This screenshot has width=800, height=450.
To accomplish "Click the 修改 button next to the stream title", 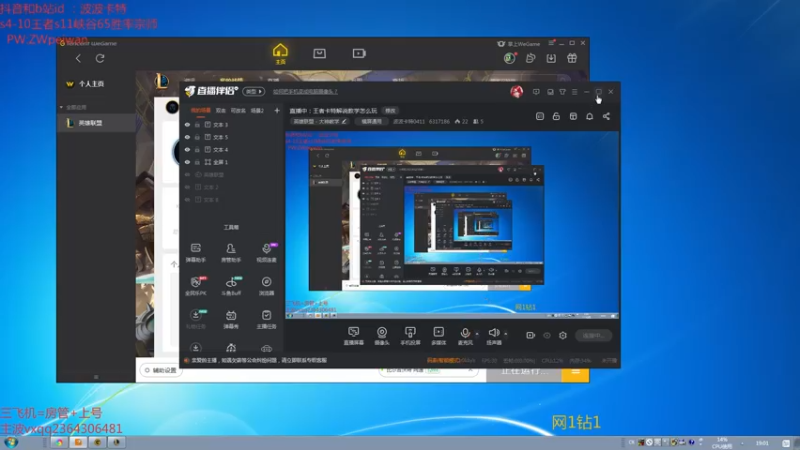I will (390, 111).
